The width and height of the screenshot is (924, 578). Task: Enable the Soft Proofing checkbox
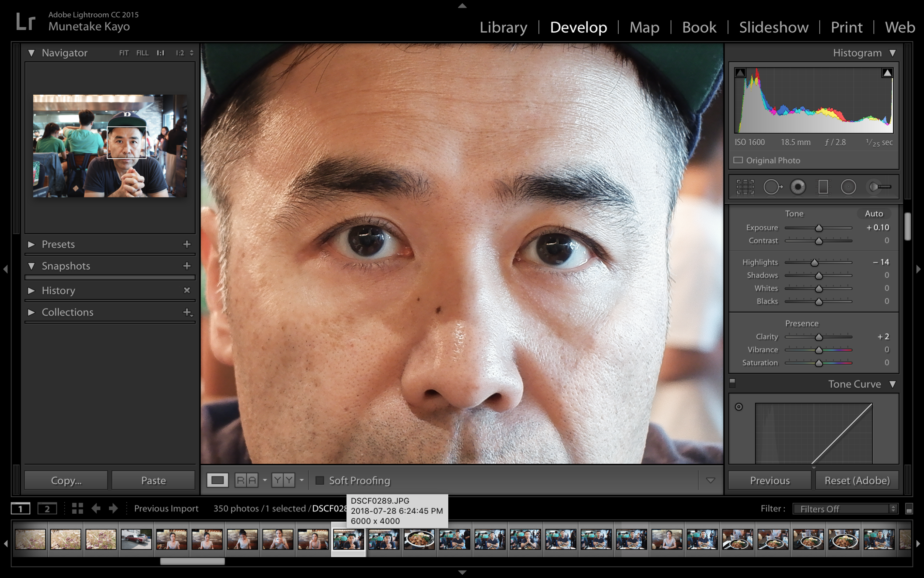320,480
